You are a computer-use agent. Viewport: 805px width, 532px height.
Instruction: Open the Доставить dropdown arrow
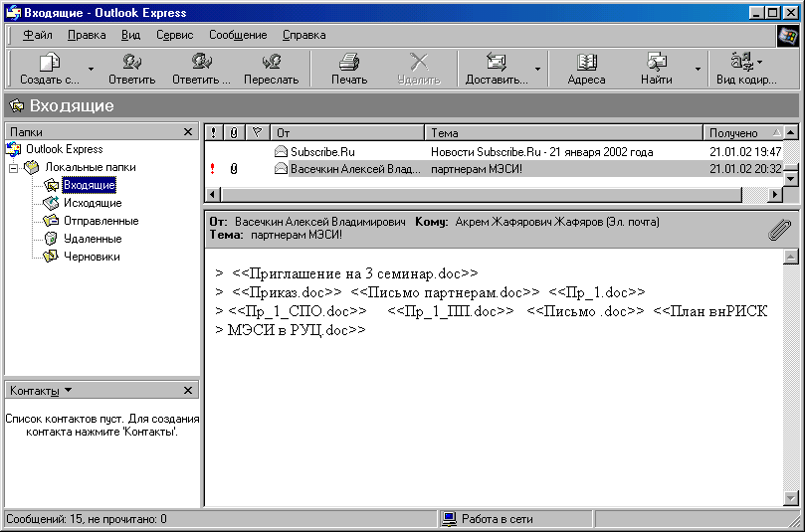537,69
